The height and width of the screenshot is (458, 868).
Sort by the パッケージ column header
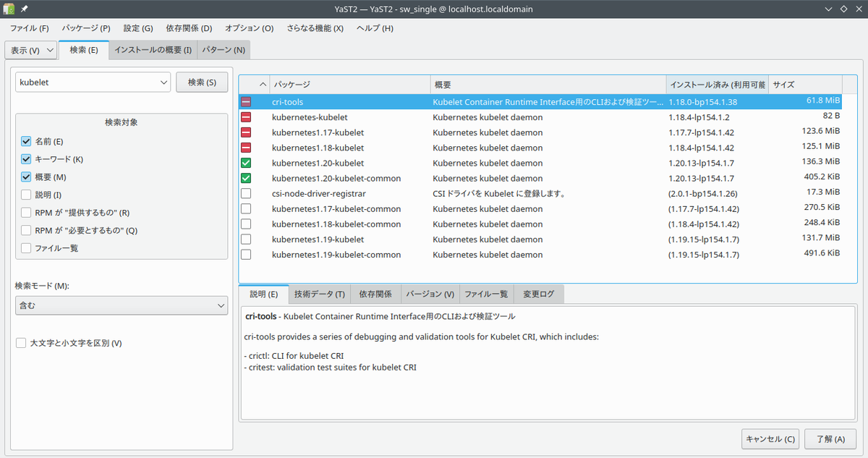point(349,85)
